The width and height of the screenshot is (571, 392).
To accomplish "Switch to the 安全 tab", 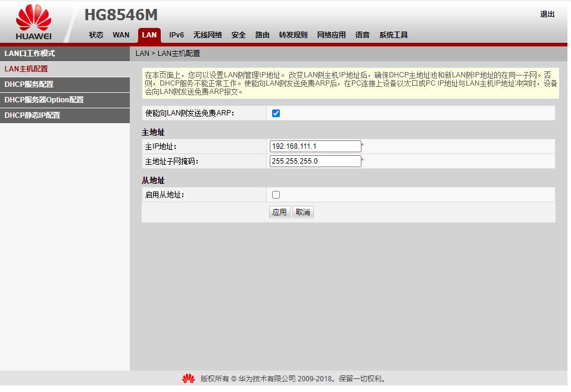I will (238, 35).
